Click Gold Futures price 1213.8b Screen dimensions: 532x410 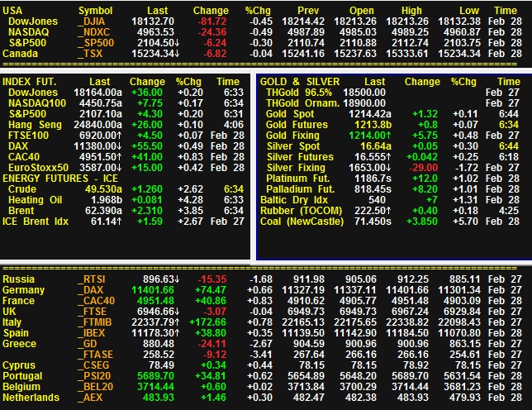pos(373,125)
